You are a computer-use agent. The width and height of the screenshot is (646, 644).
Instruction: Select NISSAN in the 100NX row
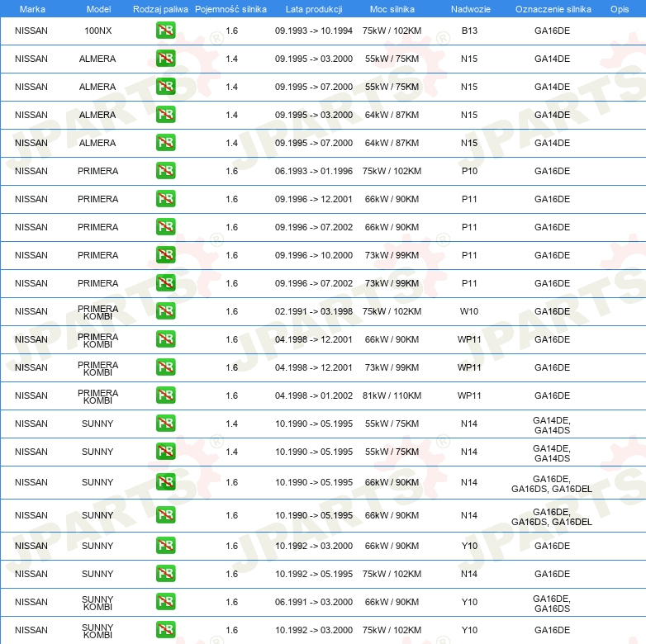(x=31, y=31)
